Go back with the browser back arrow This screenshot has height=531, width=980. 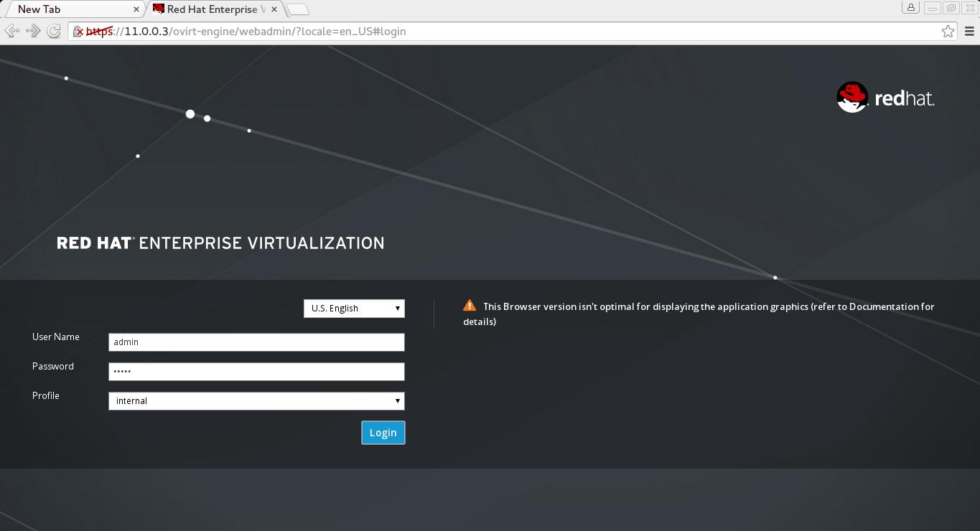pos(12,31)
